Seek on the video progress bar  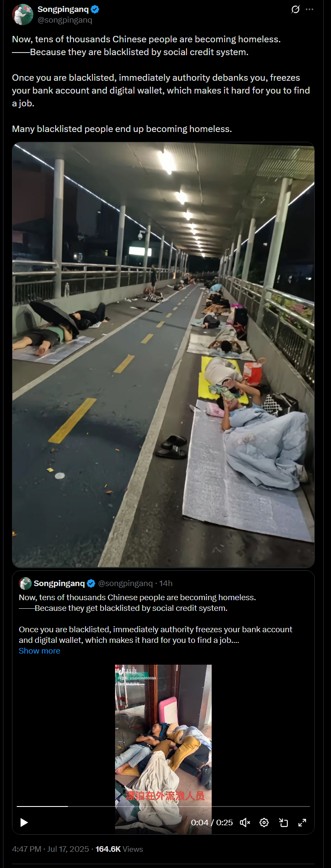click(163, 806)
